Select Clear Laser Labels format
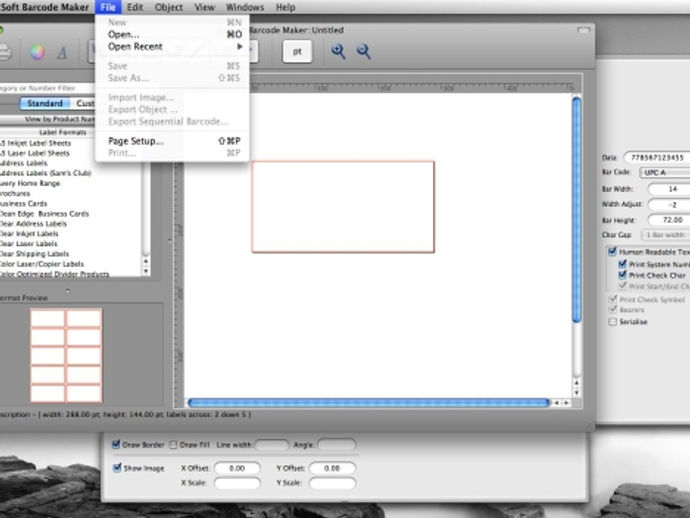The width and height of the screenshot is (690, 518). click(x=29, y=243)
